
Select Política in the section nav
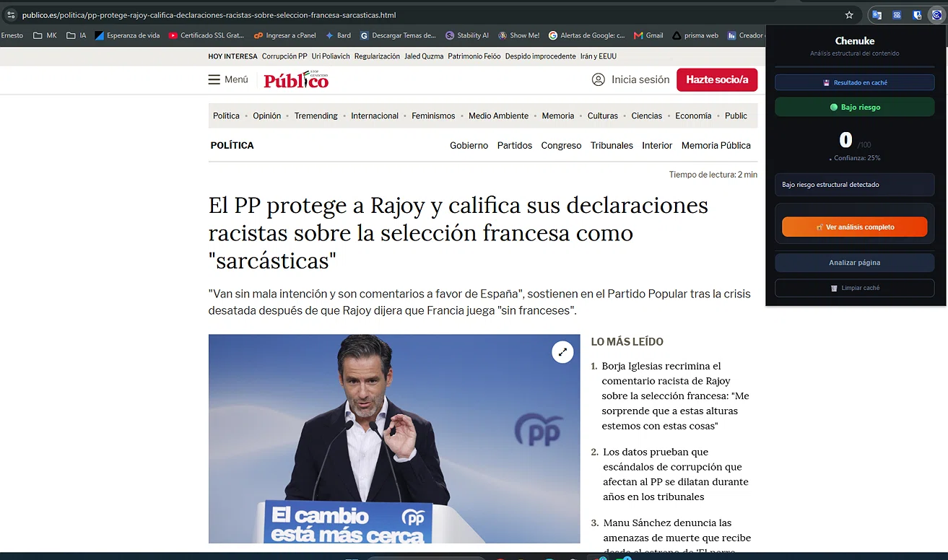coord(226,115)
